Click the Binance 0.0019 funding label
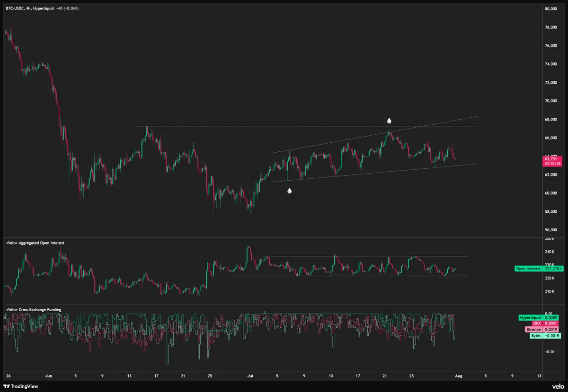This screenshot has height=392, width=568. tap(541, 329)
